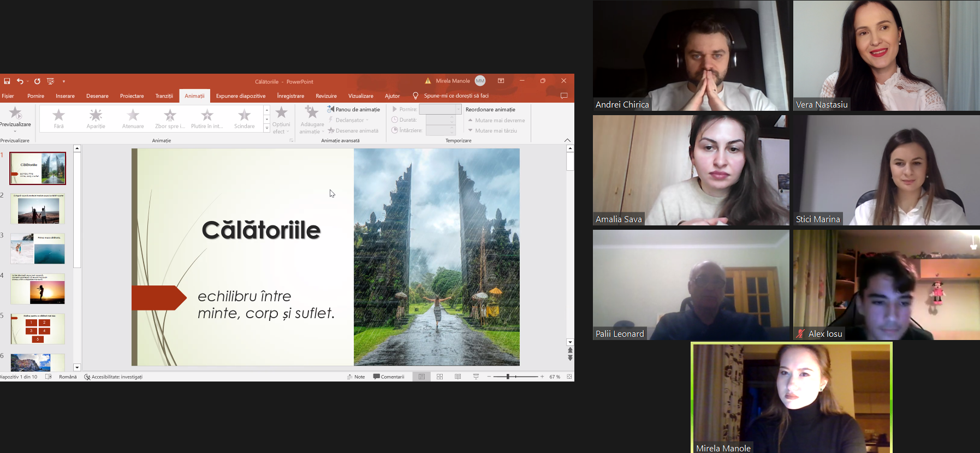
Task: Click the Adăugare animație star icon
Action: (x=312, y=113)
